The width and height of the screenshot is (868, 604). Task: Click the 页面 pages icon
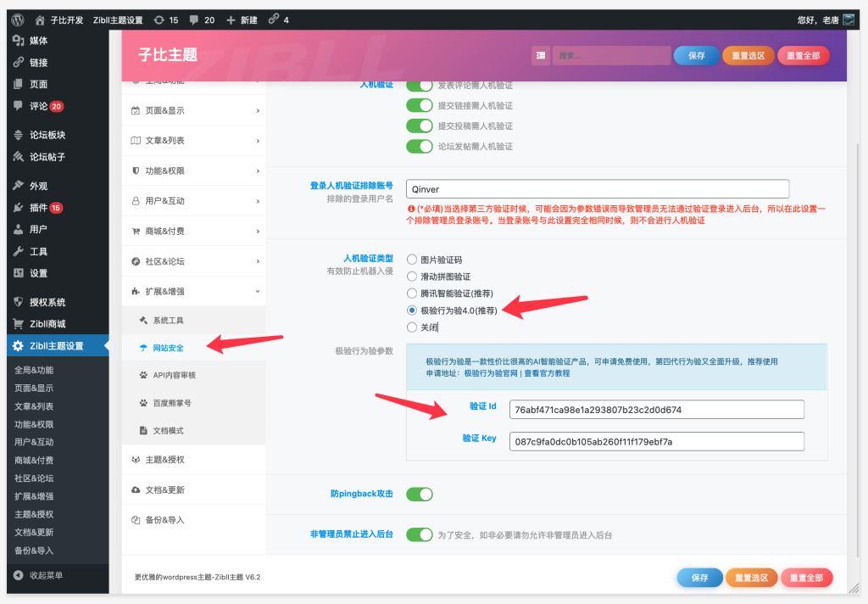coord(19,84)
